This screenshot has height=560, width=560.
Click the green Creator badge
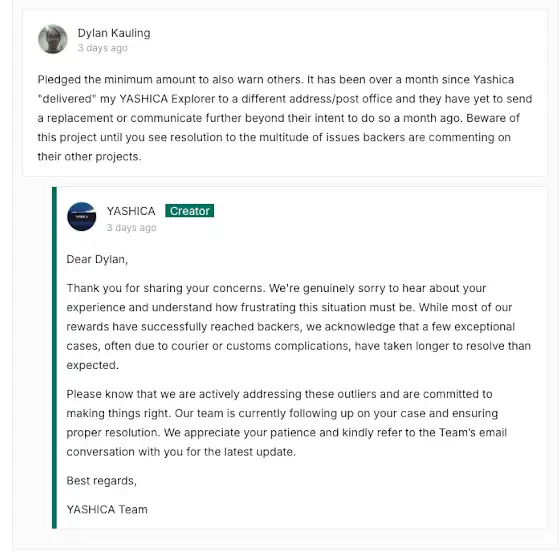(190, 211)
